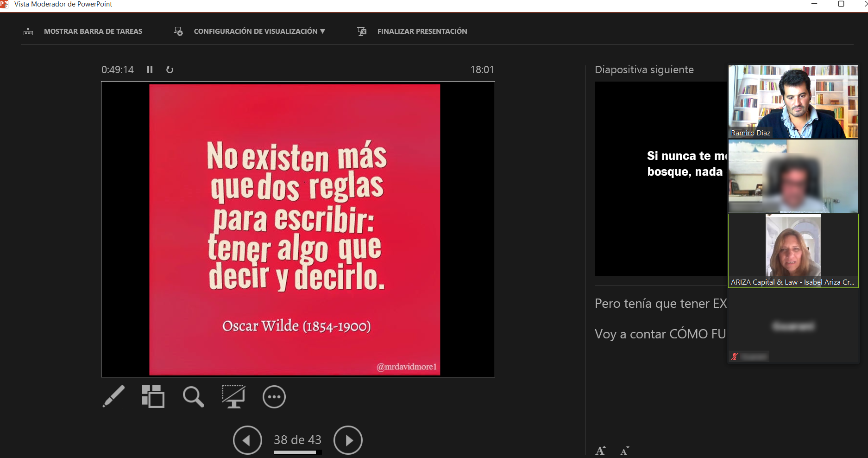Click the 38 de 43 slide counter
Screen dimensions: 868x458
click(x=297, y=439)
